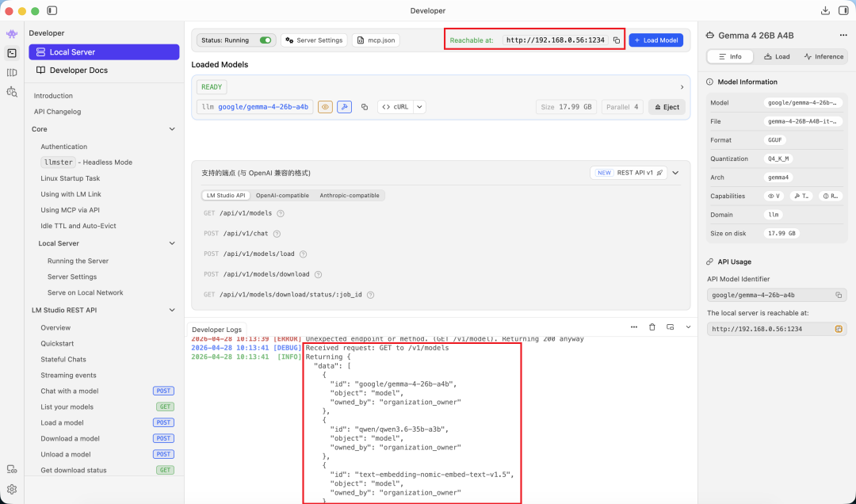The width and height of the screenshot is (856, 504).
Task: Select the Inference tab
Action: 824,57
